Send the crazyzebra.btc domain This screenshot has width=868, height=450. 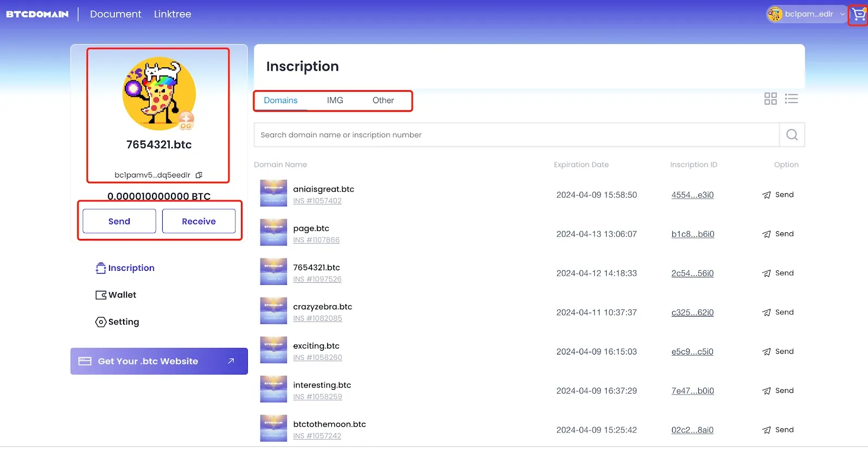(x=778, y=312)
